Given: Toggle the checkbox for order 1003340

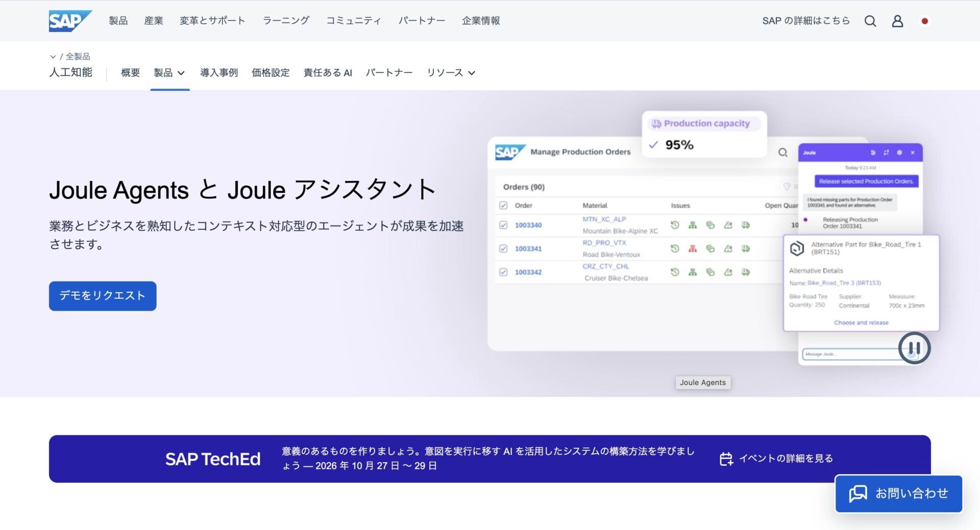Looking at the screenshot, I should click(x=503, y=225).
